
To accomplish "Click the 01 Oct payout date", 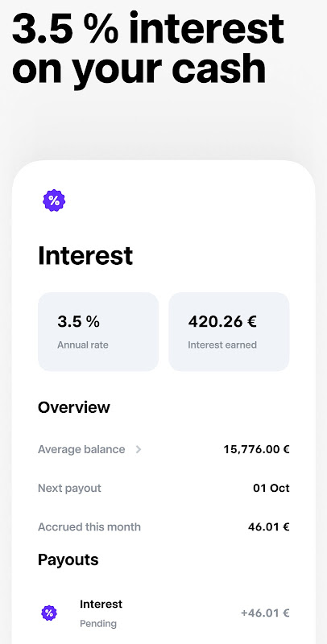I will (x=271, y=489).
